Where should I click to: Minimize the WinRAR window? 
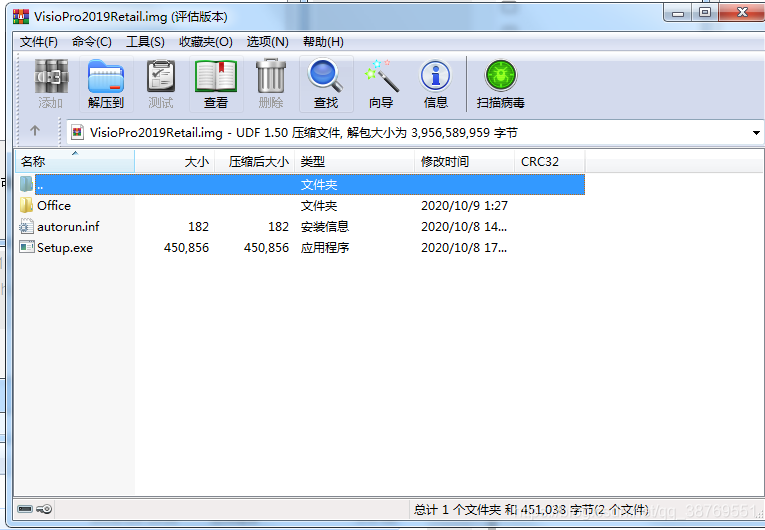pos(678,13)
